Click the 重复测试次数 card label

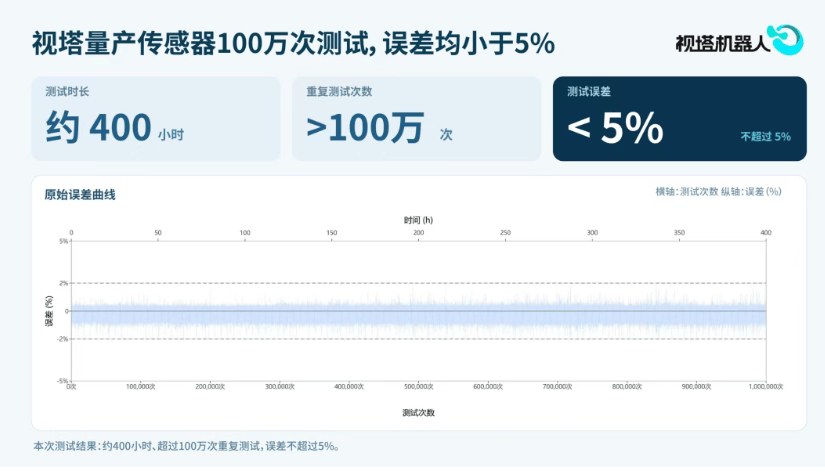[339, 92]
